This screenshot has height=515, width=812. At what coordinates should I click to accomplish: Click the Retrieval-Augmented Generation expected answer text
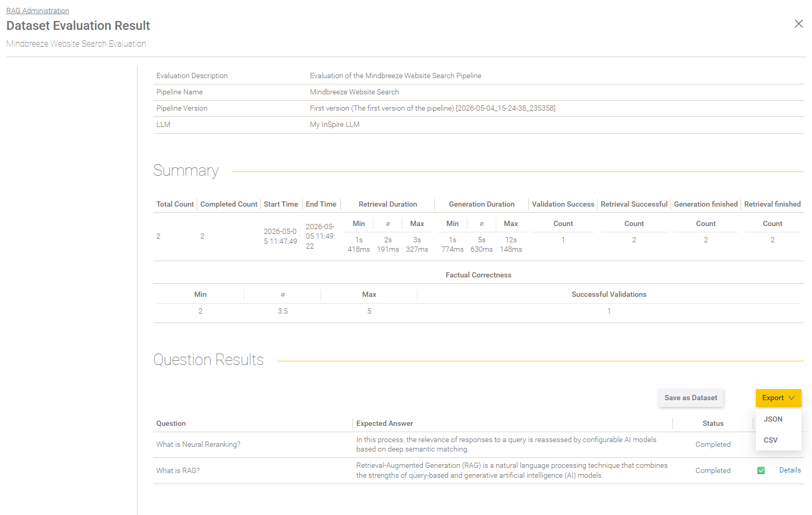[x=512, y=470]
